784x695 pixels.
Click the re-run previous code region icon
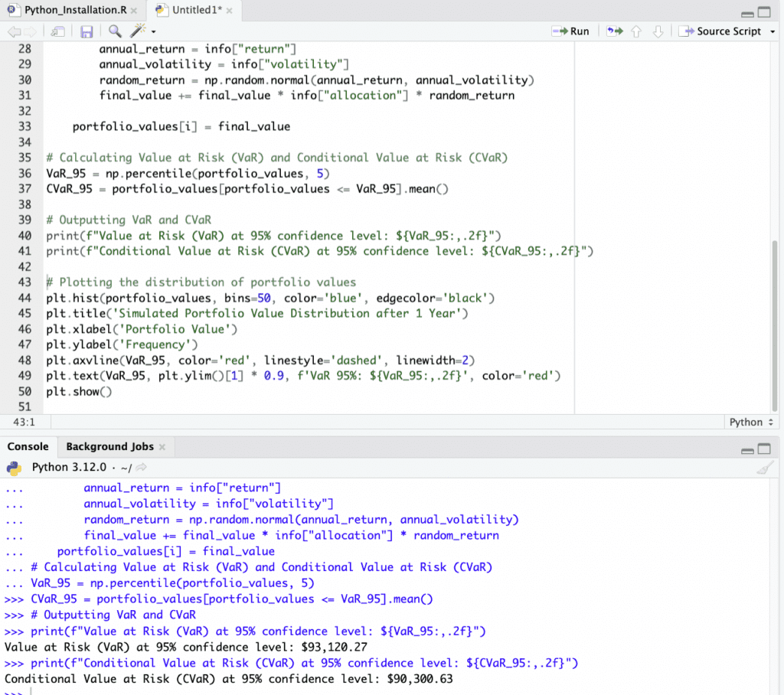coord(614,31)
